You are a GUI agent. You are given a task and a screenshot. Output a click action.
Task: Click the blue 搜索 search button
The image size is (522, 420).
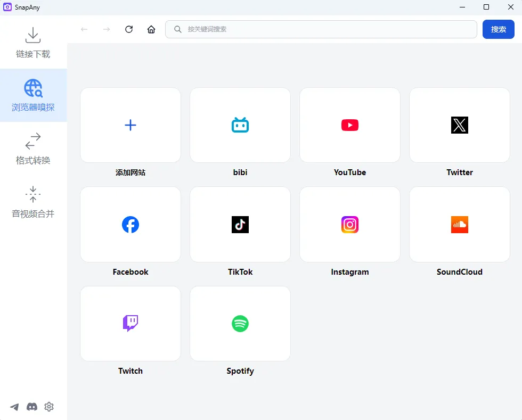(499, 29)
